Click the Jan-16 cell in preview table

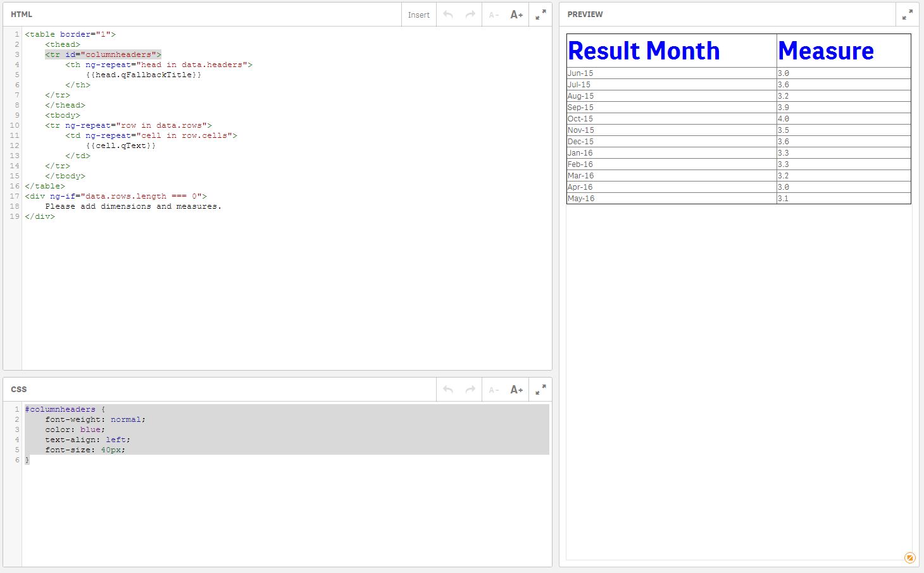point(671,153)
